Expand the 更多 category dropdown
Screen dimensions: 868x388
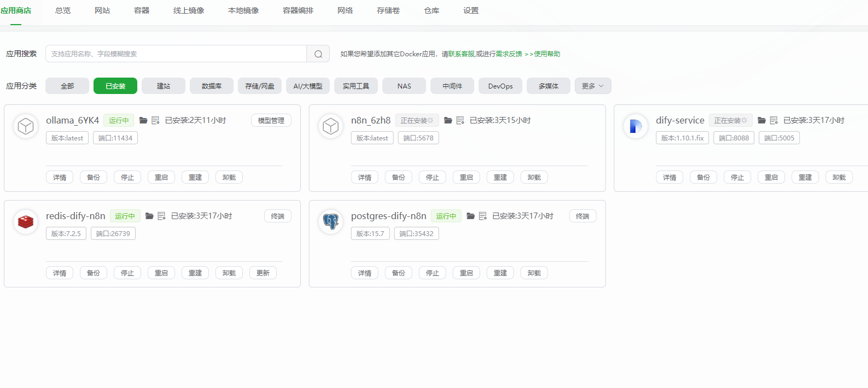click(593, 86)
